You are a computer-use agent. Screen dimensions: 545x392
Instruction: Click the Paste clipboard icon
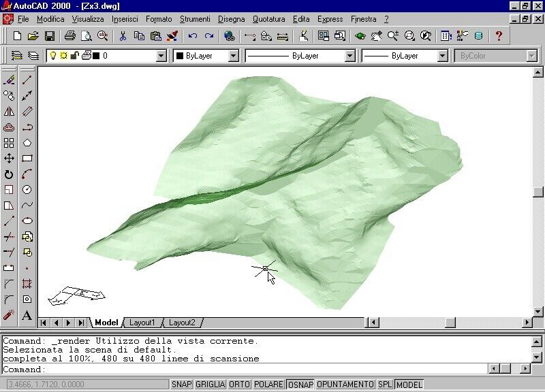coord(156,36)
